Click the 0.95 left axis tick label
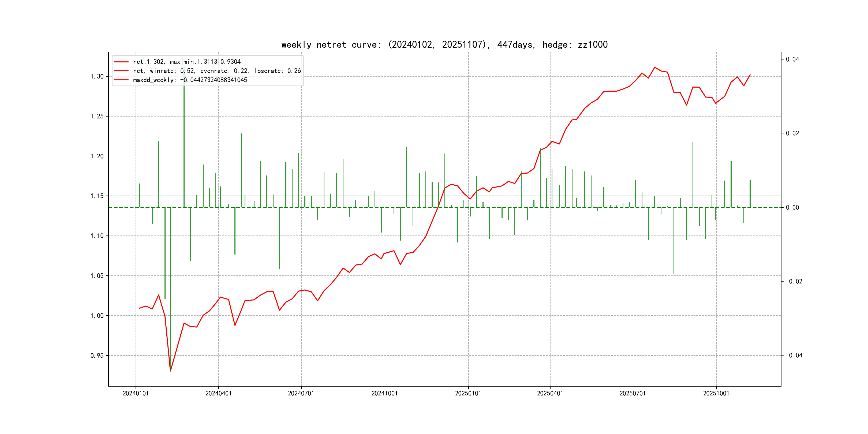This screenshot has height=434, width=868. point(97,356)
